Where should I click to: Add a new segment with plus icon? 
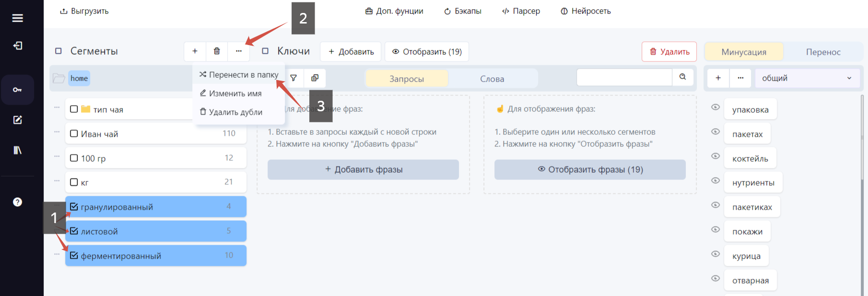click(x=195, y=51)
